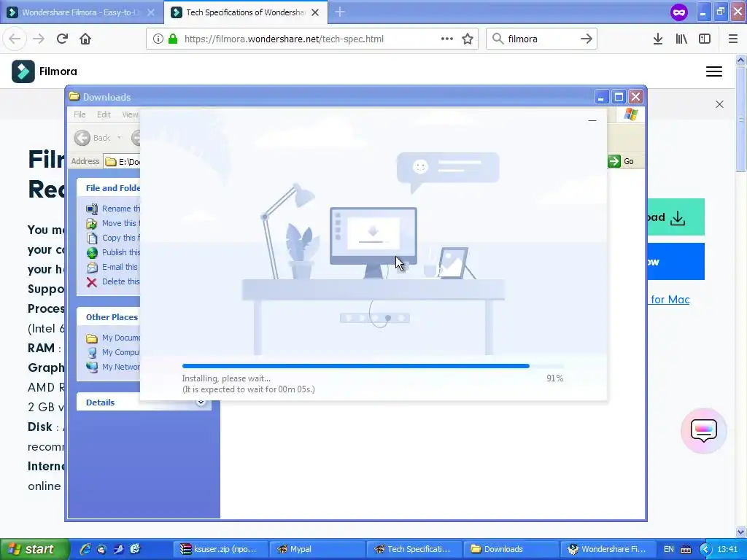This screenshot has height=560, width=747.
Task: Open a new browser tab
Action: (340, 12)
